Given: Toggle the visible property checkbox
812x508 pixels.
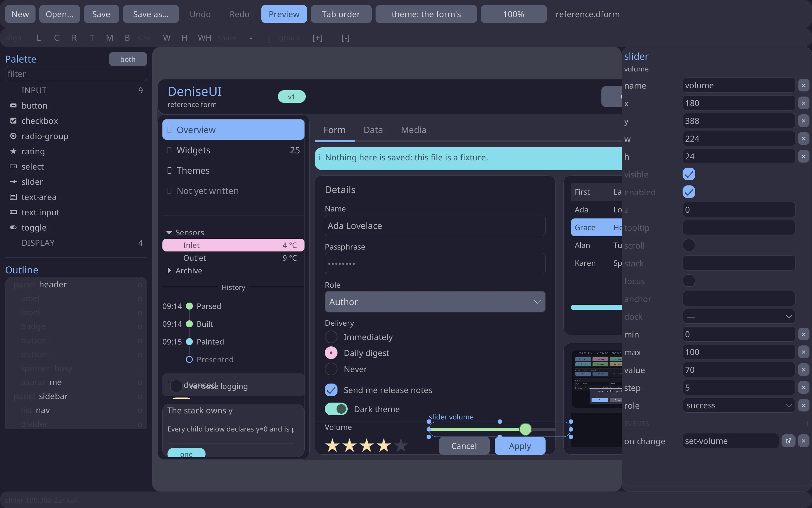Looking at the screenshot, I should point(689,174).
